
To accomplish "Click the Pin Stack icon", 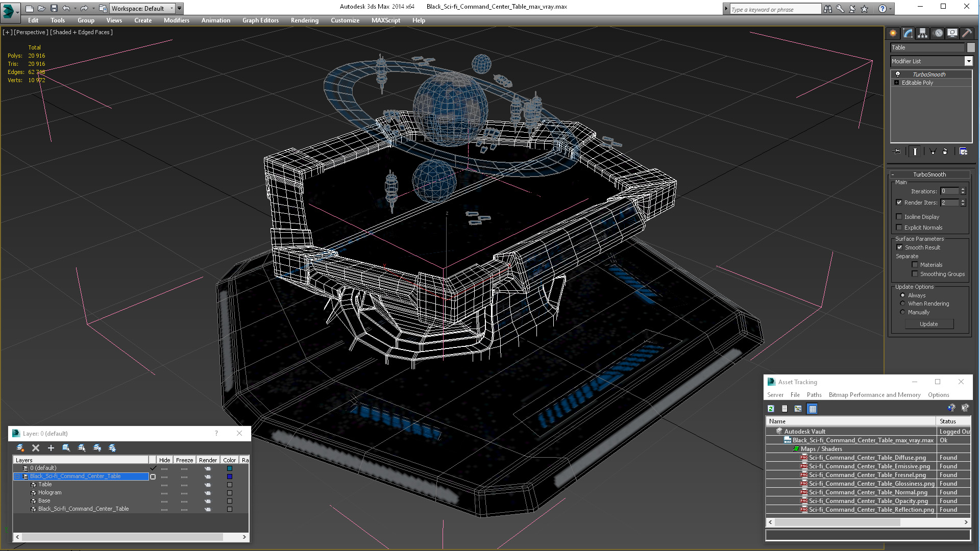I will click(x=897, y=152).
